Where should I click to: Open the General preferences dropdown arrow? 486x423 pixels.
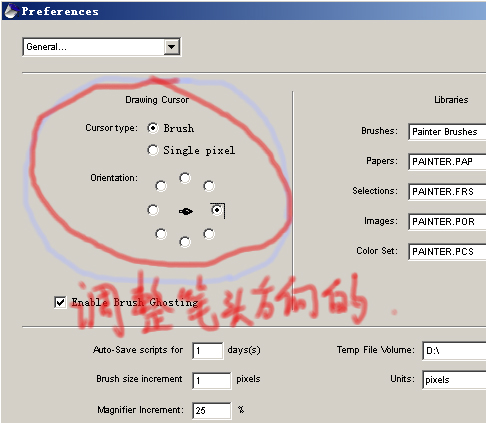(x=172, y=47)
